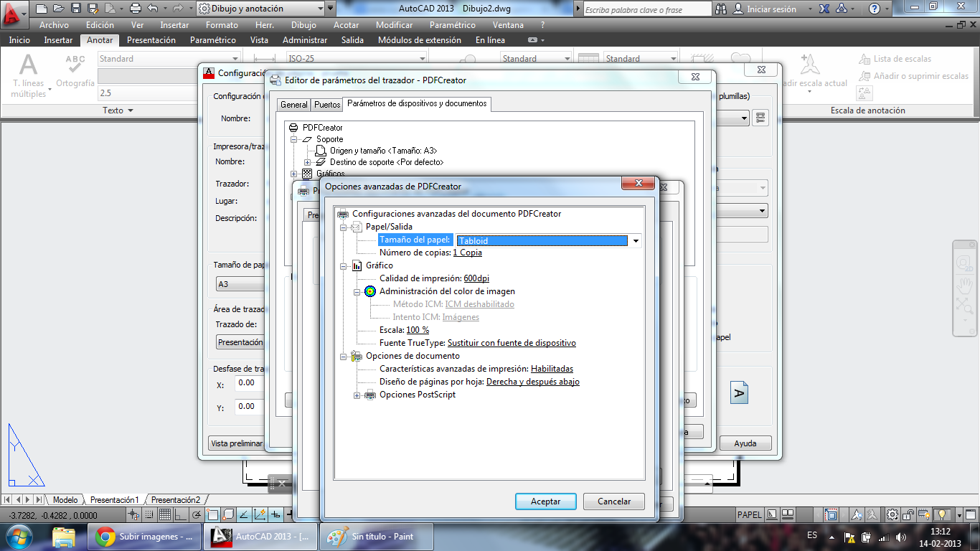Click the Autodesk Exchange X icon
The width and height of the screenshot is (980, 551).
tap(825, 9)
